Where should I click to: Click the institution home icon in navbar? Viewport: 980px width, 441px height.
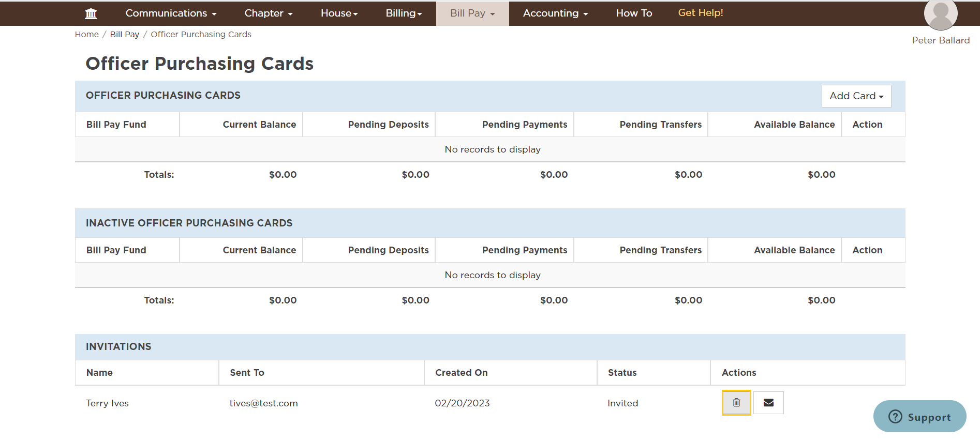point(91,13)
